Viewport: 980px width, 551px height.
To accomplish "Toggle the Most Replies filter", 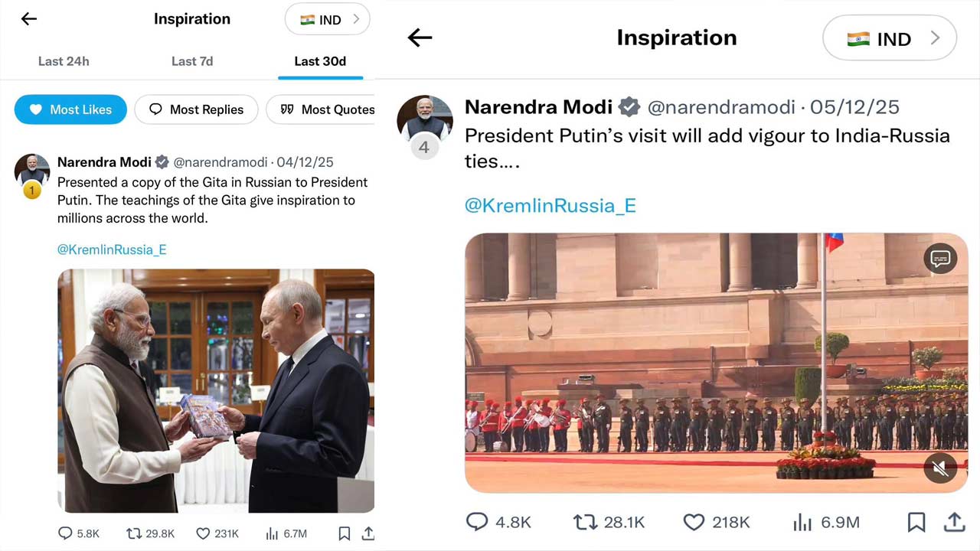I will pyautogui.click(x=196, y=109).
